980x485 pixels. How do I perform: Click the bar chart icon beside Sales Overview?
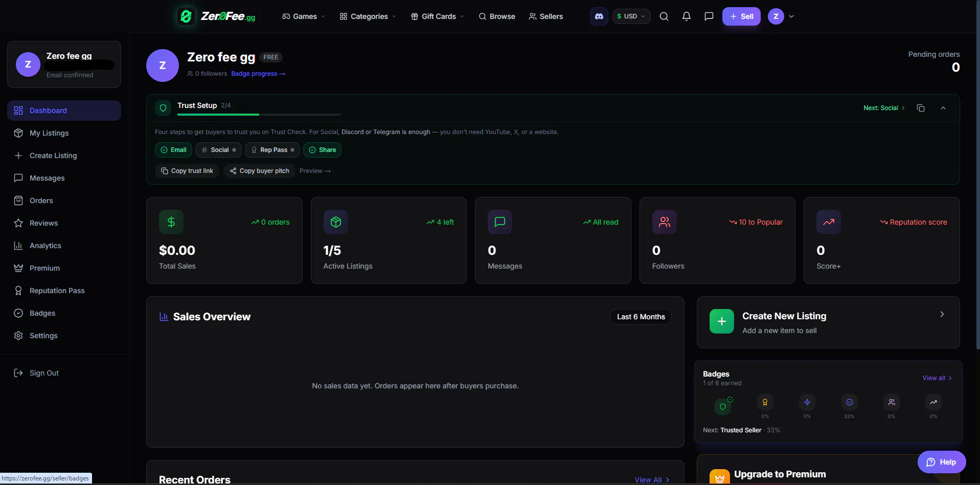pos(164,317)
